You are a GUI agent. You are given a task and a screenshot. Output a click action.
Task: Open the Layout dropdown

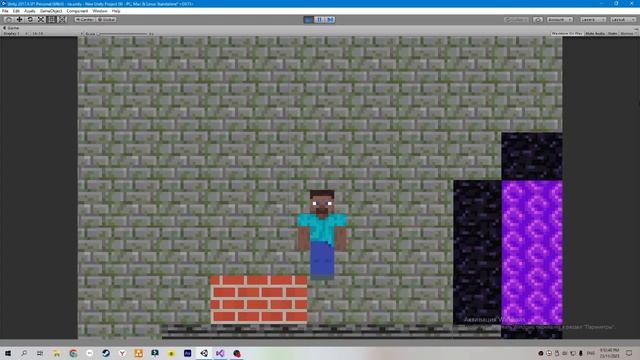click(x=623, y=20)
